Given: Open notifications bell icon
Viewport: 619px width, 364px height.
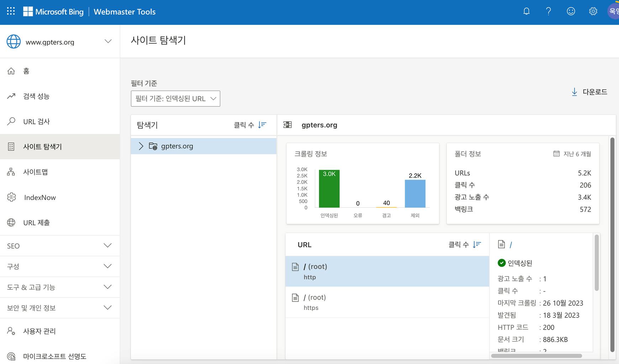Looking at the screenshot, I should point(527,11).
